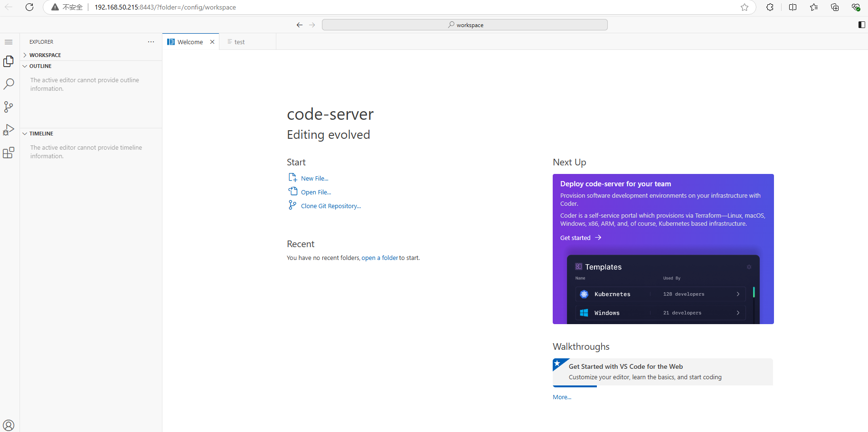Switch to the test tab
Image resolution: width=868 pixels, height=432 pixels.
pos(240,42)
